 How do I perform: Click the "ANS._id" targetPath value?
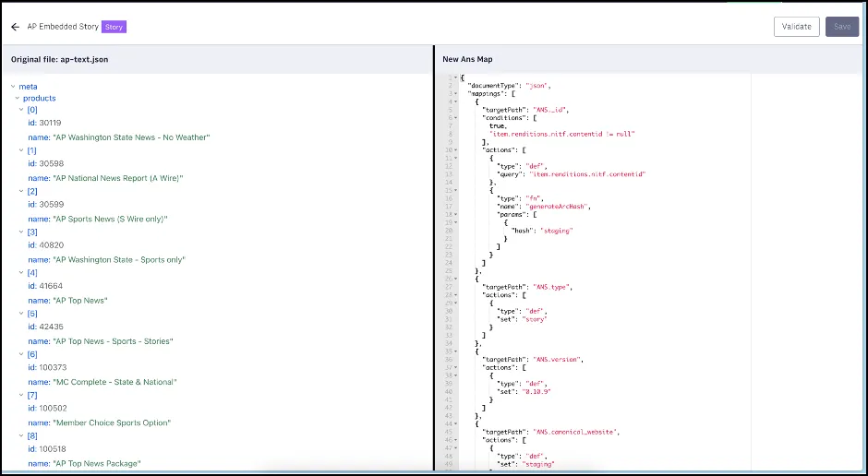549,110
